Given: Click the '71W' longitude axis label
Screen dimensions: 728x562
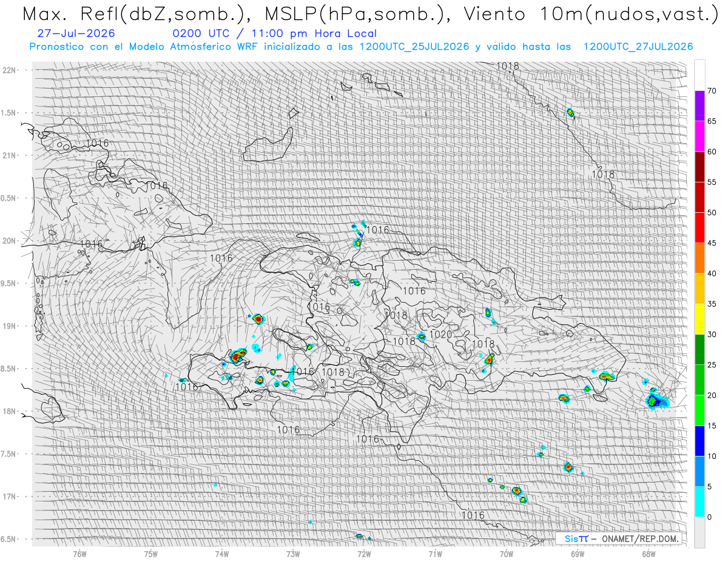Looking at the screenshot, I should (x=435, y=554).
